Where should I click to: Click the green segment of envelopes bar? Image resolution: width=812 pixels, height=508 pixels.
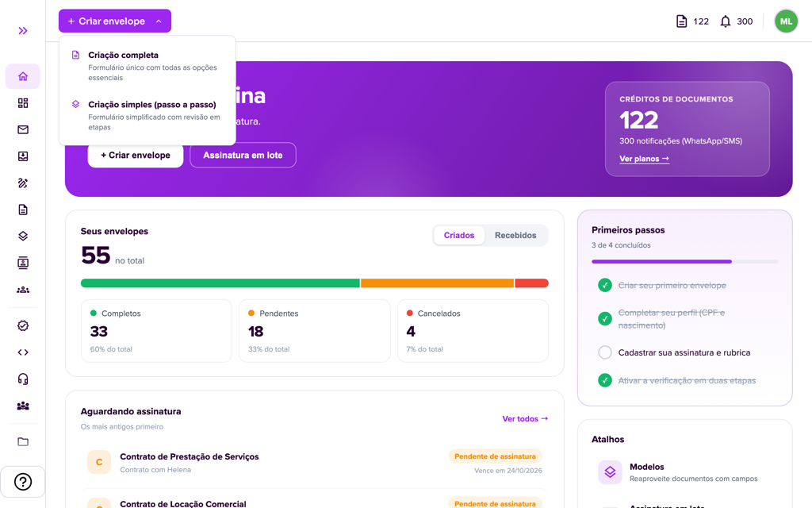220,283
